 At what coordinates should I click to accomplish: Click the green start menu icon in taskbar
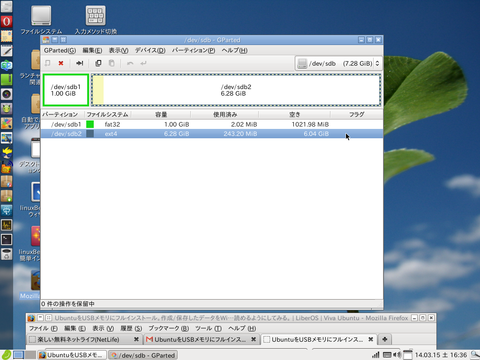pyautogui.click(x=6, y=355)
